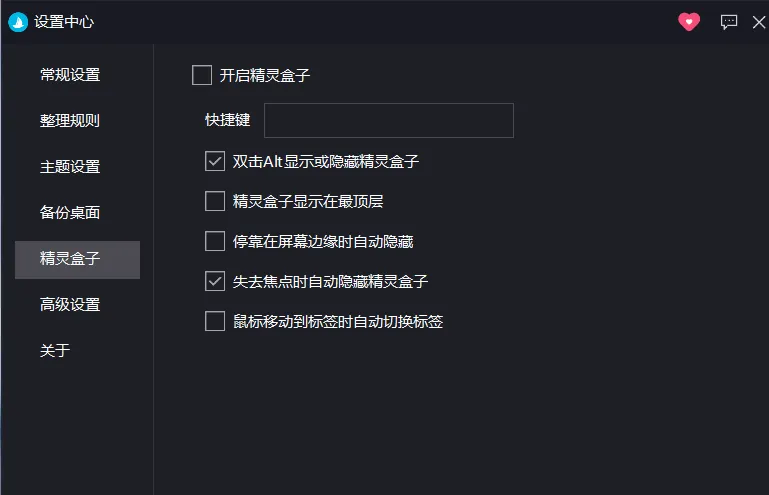769x495 pixels.
Task: Check 停靠在屏幕边缘时自动隐藏
Action: (215, 241)
